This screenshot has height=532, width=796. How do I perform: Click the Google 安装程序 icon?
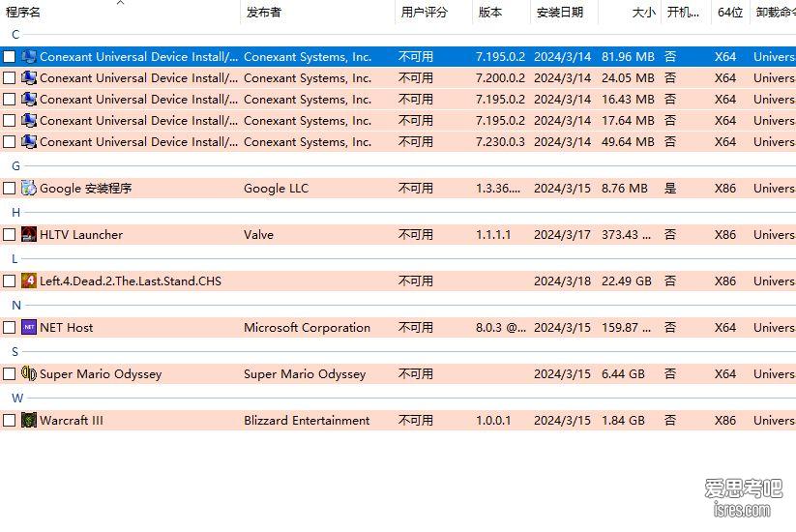pos(29,188)
